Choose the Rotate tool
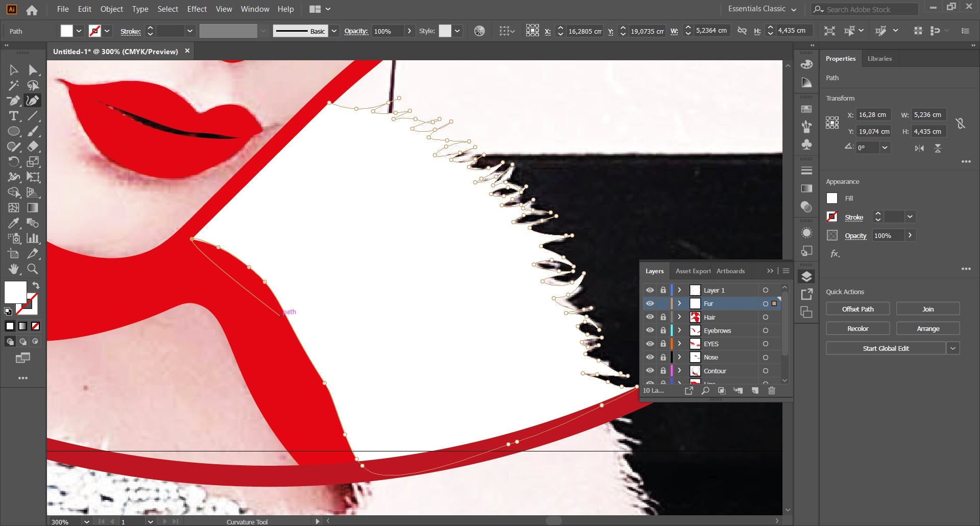Viewport: 980px width, 526px height. (x=14, y=162)
